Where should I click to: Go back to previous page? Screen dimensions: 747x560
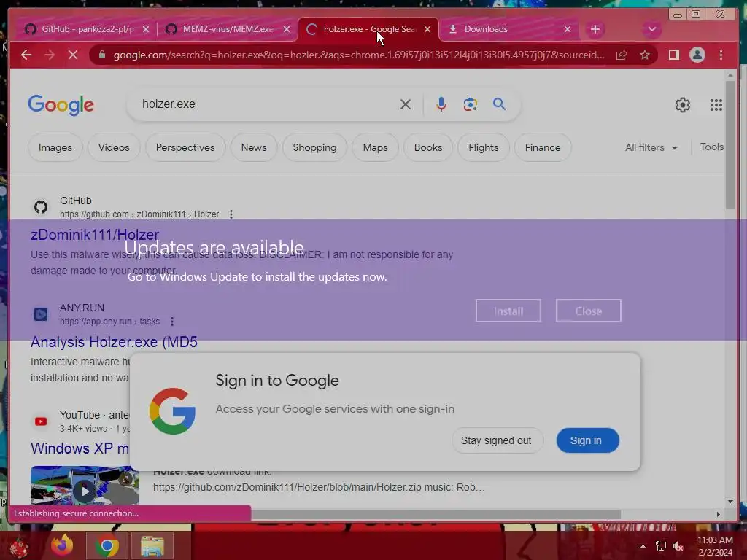pos(26,55)
